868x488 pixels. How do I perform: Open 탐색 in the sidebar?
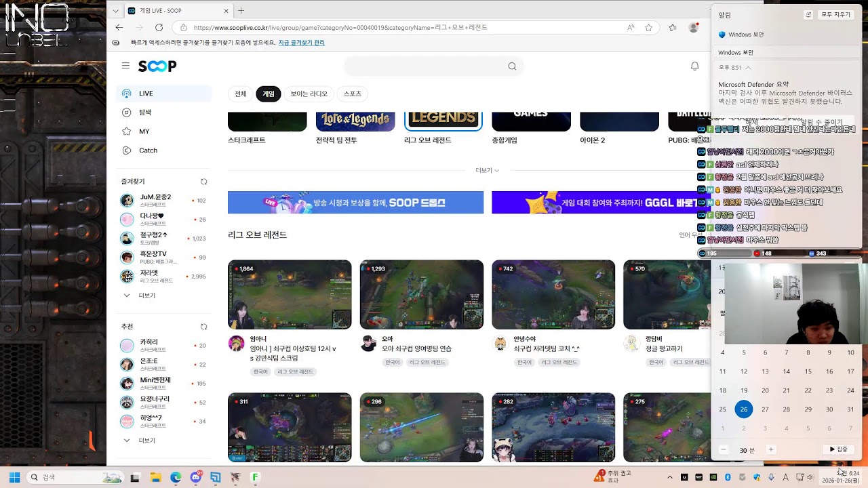164,113
